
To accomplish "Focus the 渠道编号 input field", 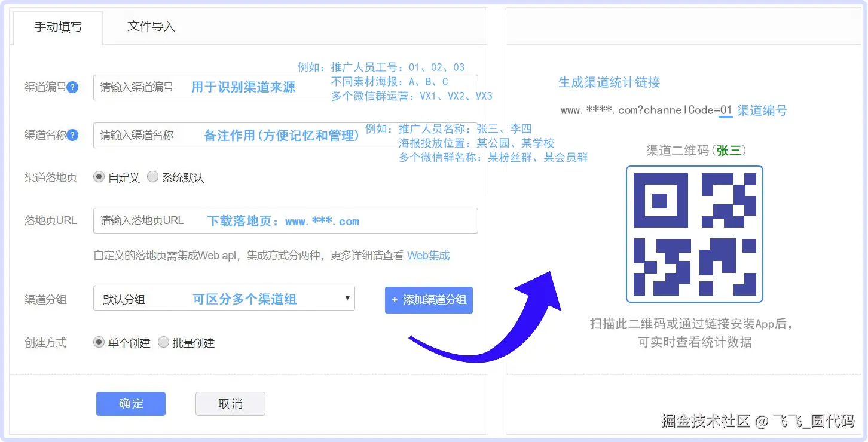I will 286,87.
